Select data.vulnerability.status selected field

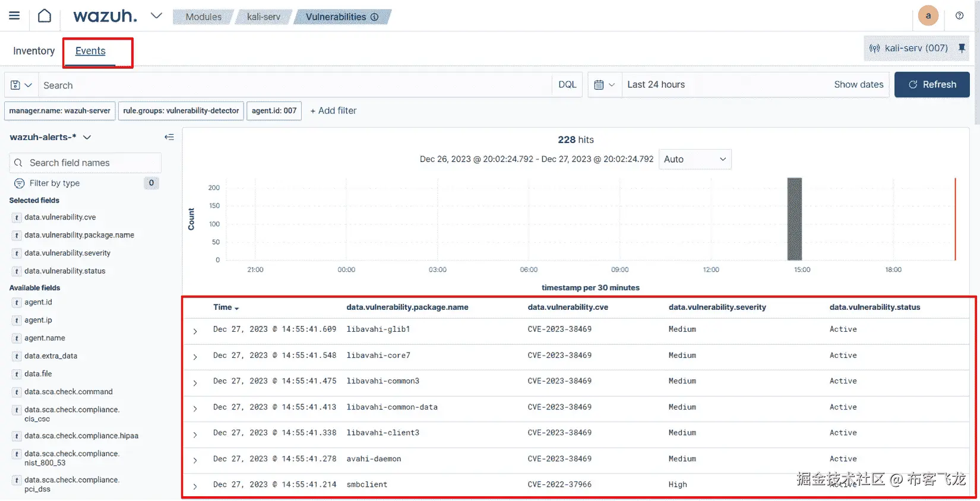pos(65,271)
